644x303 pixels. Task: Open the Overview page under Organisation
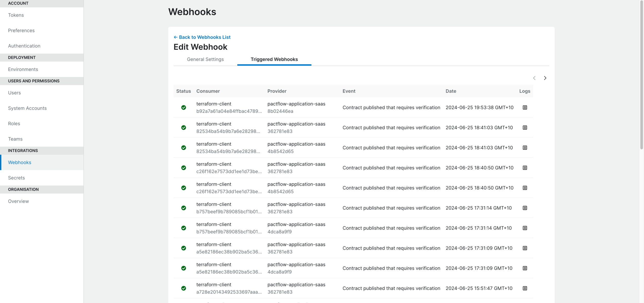click(18, 201)
